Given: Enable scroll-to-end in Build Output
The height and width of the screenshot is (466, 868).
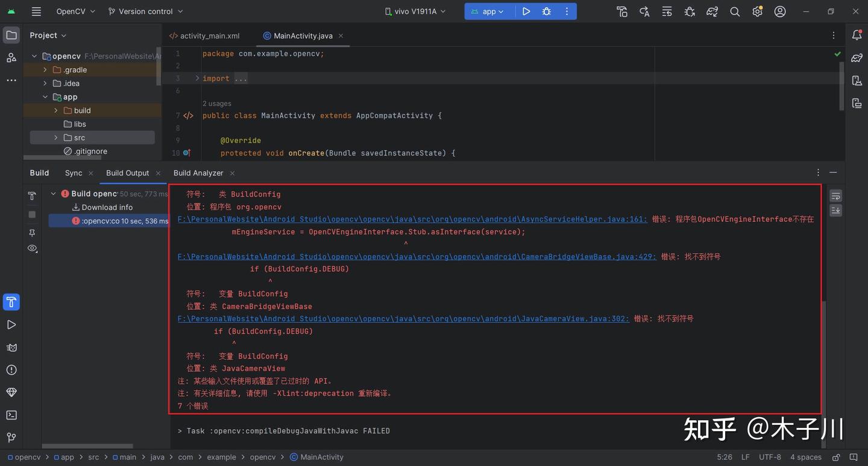Looking at the screenshot, I should (x=835, y=210).
